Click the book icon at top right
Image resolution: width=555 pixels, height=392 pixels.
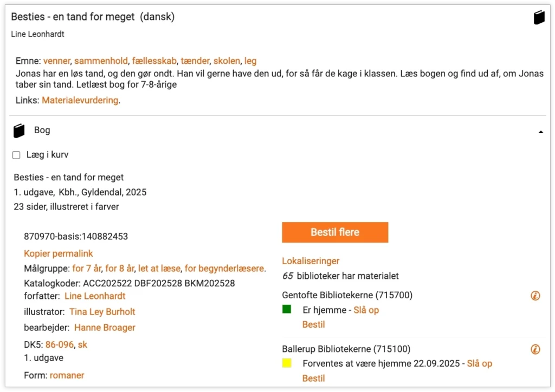pos(538,18)
